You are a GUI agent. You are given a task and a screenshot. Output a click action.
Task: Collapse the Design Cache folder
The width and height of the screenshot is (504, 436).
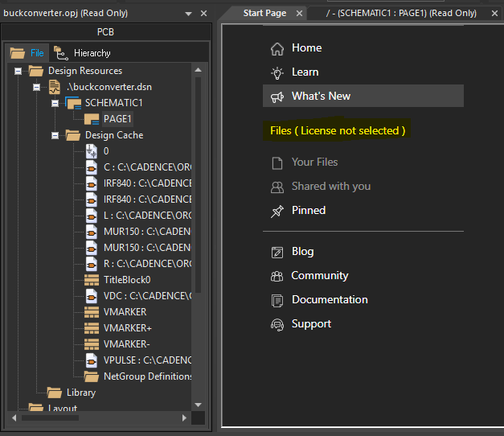55,135
